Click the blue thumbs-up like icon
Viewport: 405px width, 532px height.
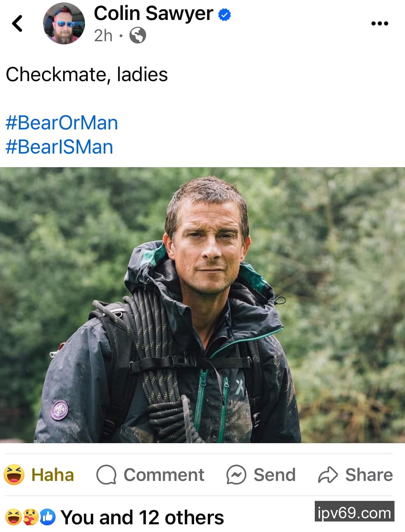(x=48, y=517)
